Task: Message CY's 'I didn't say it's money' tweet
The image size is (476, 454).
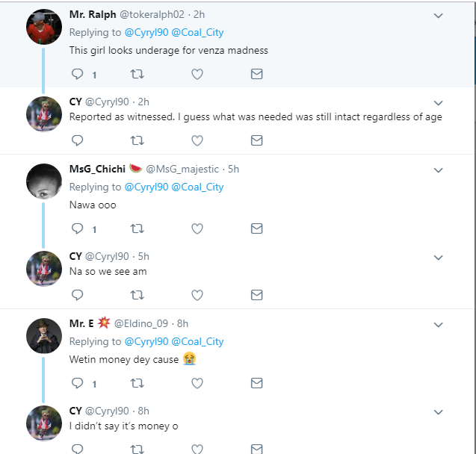Action: [256, 449]
